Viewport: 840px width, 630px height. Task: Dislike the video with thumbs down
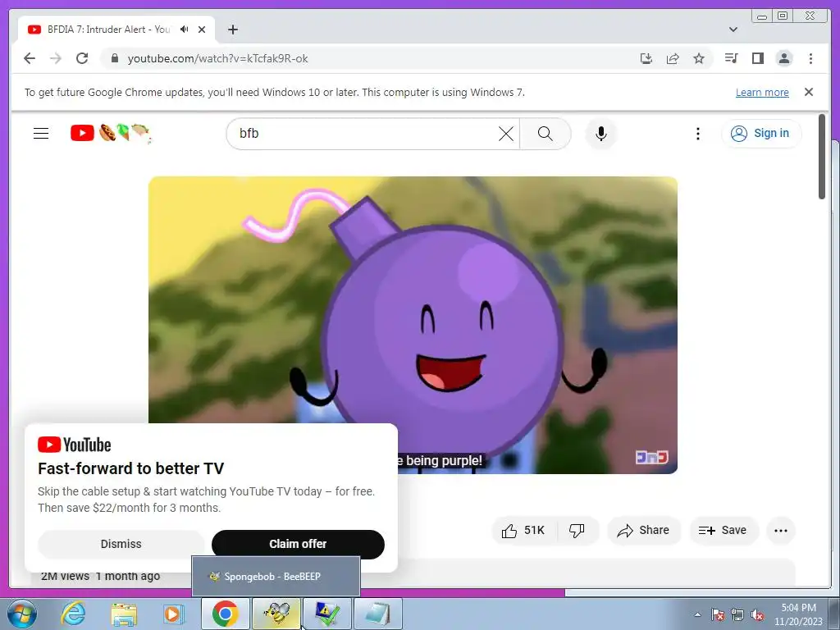click(x=577, y=531)
